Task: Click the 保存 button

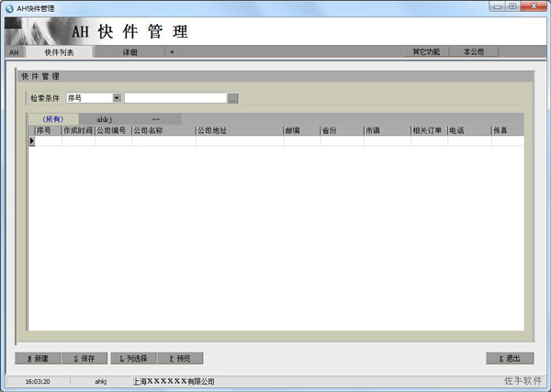Action: point(84,358)
